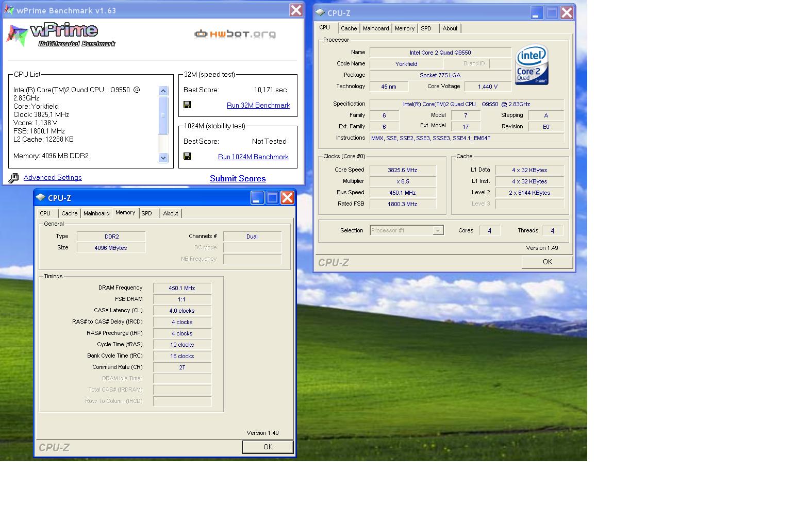This screenshot has width=812, height=507.
Task: Close the wPrime Benchmark window
Action: point(296,10)
